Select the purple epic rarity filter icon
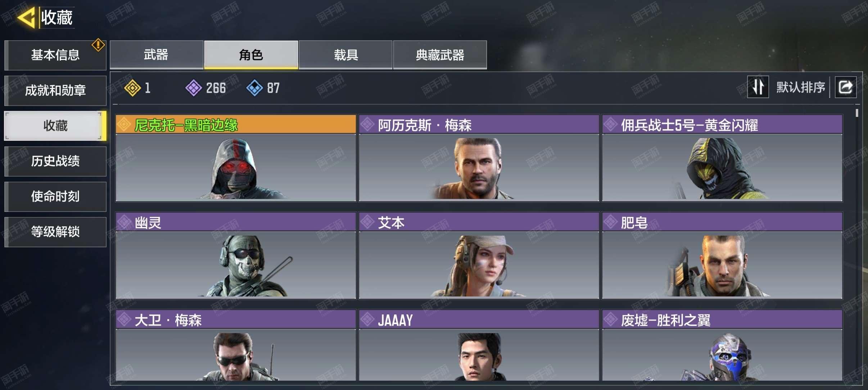 [x=194, y=88]
